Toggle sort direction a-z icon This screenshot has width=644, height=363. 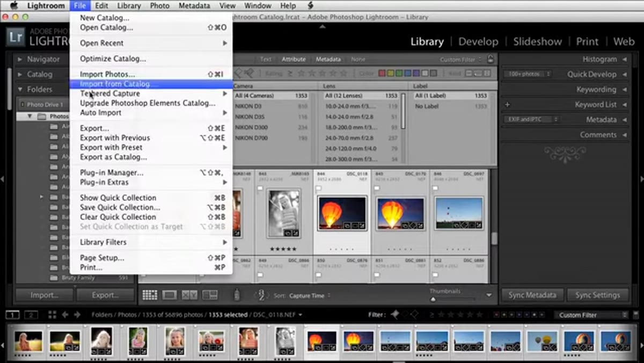coord(261,295)
